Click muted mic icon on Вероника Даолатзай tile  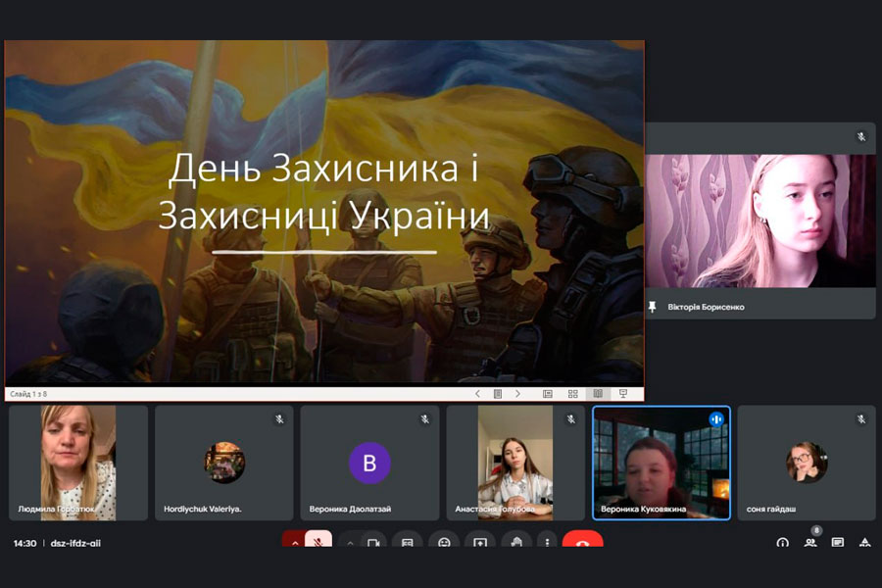coord(425,419)
